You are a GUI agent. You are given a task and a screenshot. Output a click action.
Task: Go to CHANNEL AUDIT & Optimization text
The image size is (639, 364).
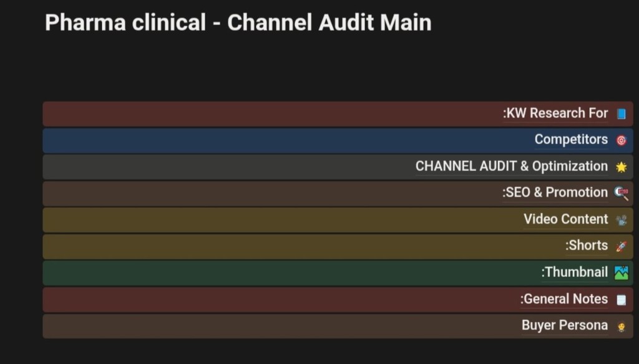tap(511, 166)
